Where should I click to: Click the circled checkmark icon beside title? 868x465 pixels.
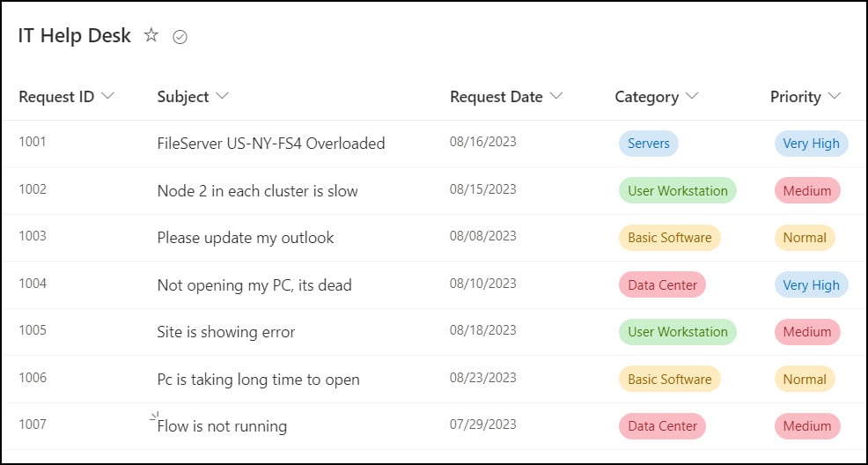(x=180, y=37)
